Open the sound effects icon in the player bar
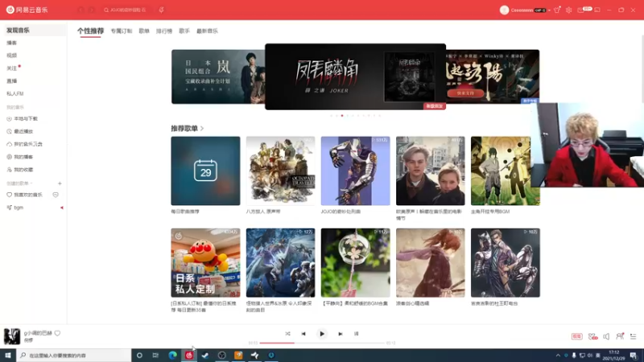The width and height of the screenshot is (644, 362). coord(592,336)
